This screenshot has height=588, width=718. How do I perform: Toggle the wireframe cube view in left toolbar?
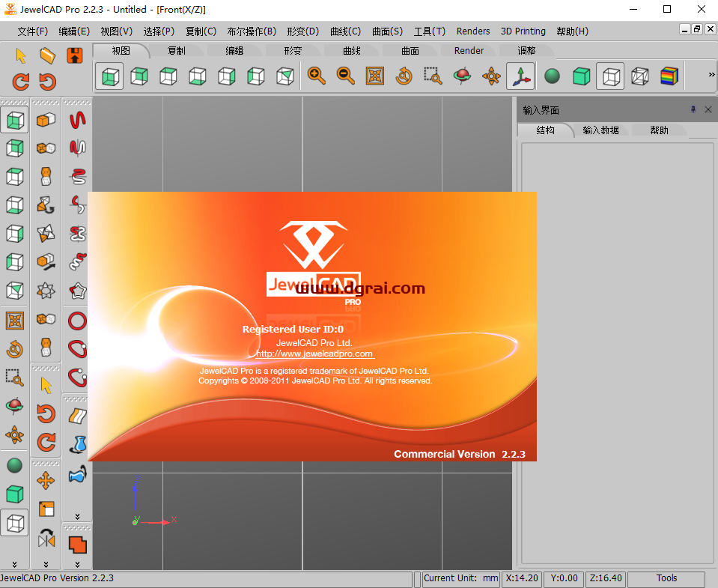pos(15,523)
